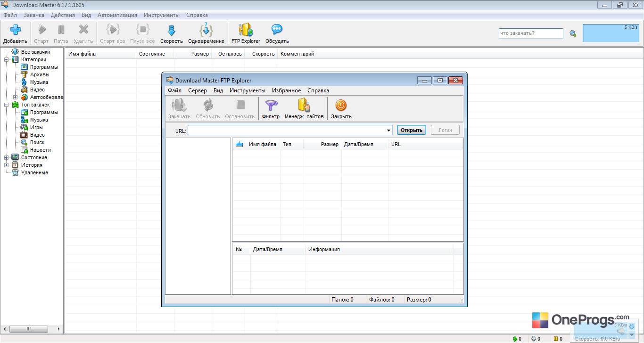Expand the История tree node

7,165
